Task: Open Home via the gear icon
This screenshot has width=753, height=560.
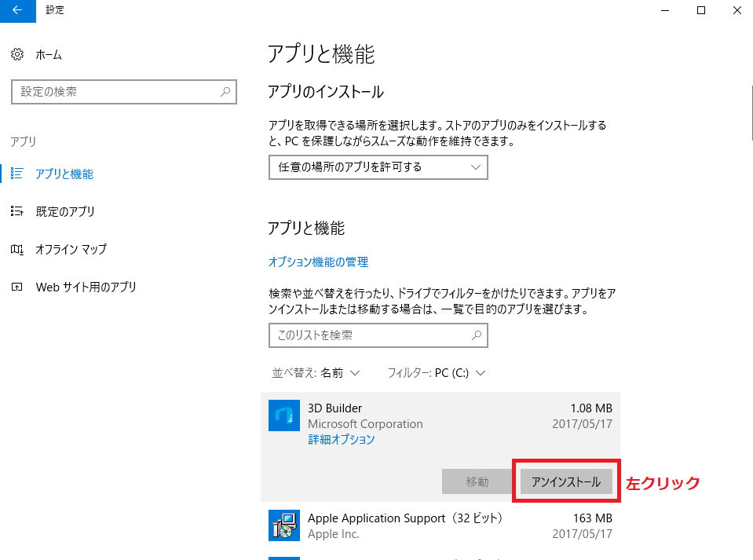Action: [17, 54]
